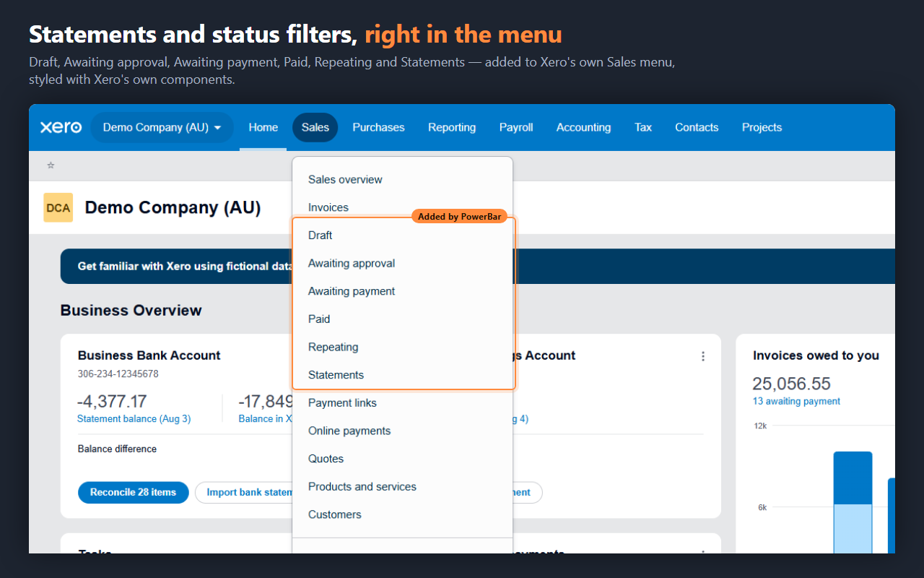Open the Balance in Xero link

(265, 419)
